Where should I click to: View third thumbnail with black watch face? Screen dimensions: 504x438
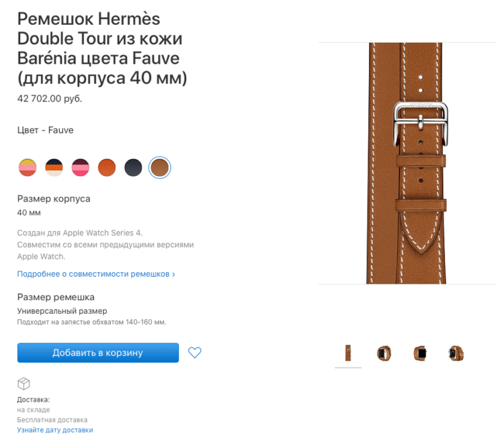(x=420, y=353)
